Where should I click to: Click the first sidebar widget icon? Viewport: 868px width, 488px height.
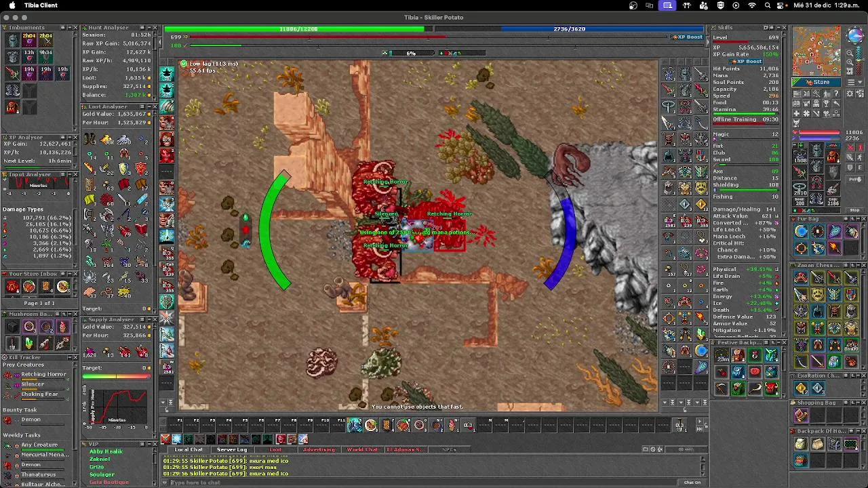coord(797,94)
